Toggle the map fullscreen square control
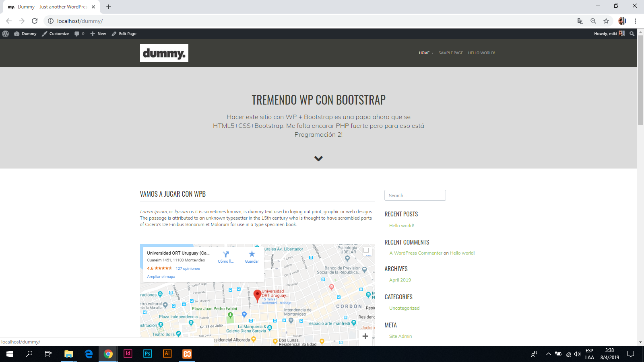 tap(366, 250)
